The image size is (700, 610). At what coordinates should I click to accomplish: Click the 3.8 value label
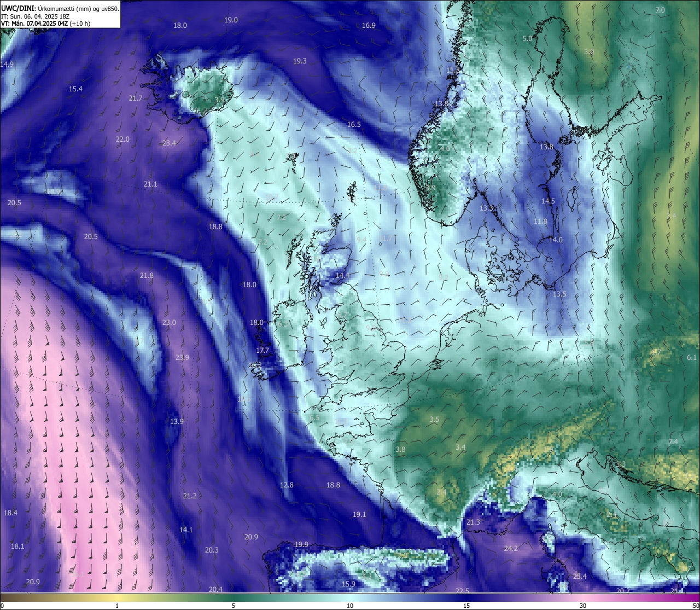(400, 450)
